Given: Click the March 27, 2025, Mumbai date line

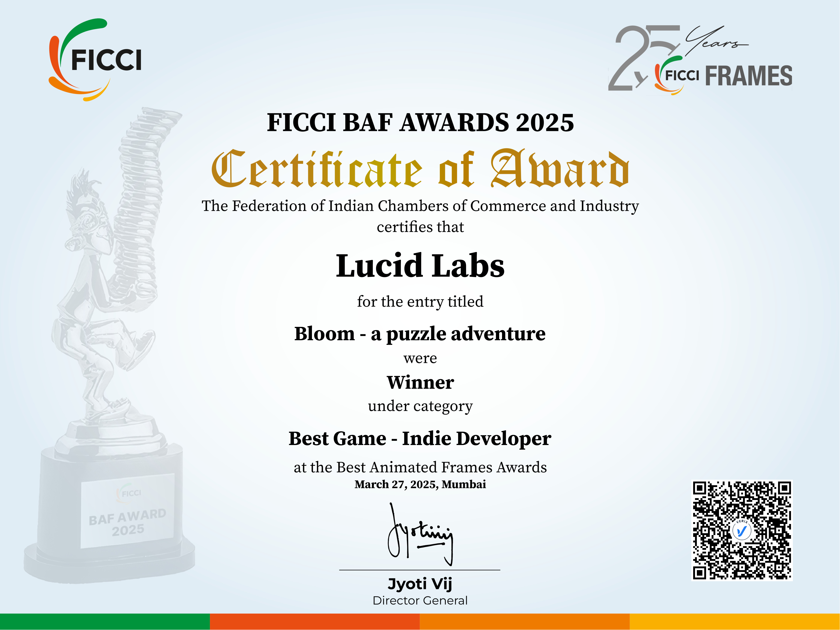Looking at the screenshot, I should (x=421, y=485).
